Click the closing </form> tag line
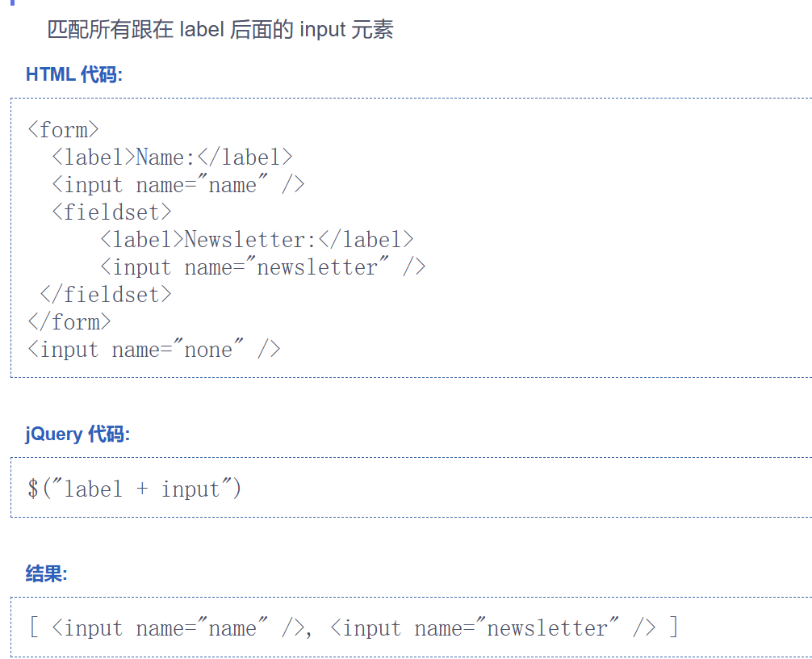The image size is (812, 659). 69,322
